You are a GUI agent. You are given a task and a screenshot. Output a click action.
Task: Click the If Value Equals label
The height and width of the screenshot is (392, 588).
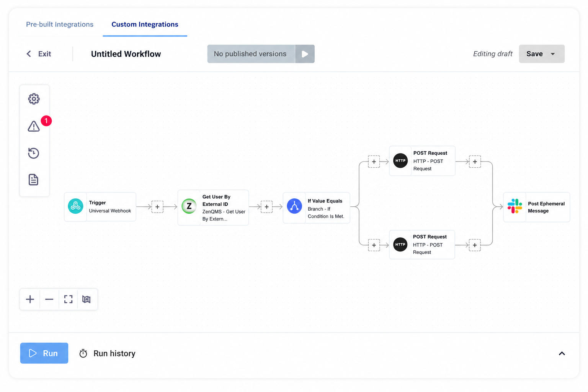click(x=325, y=201)
